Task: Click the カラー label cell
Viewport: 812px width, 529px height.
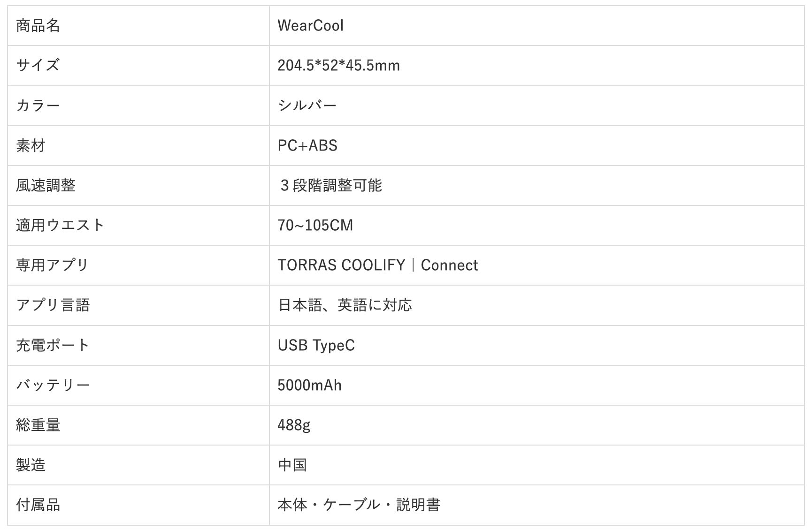Action: 38,106
